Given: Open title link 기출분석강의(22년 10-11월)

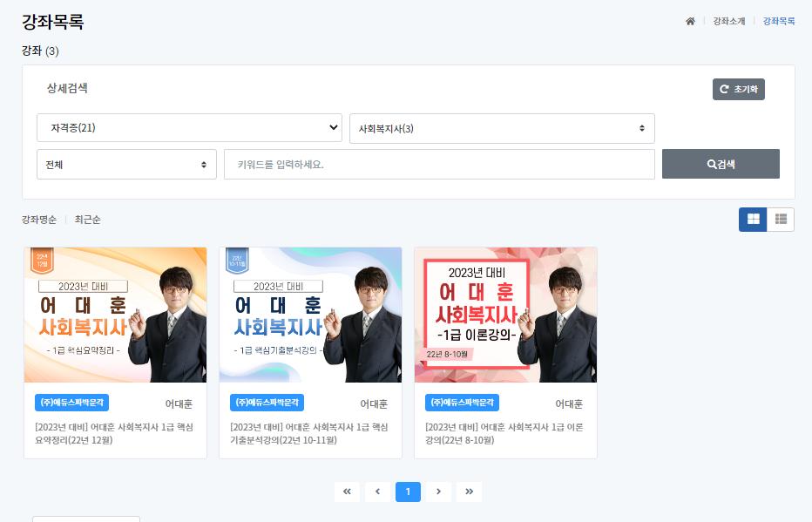Looking at the screenshot, I should [309, 433].
